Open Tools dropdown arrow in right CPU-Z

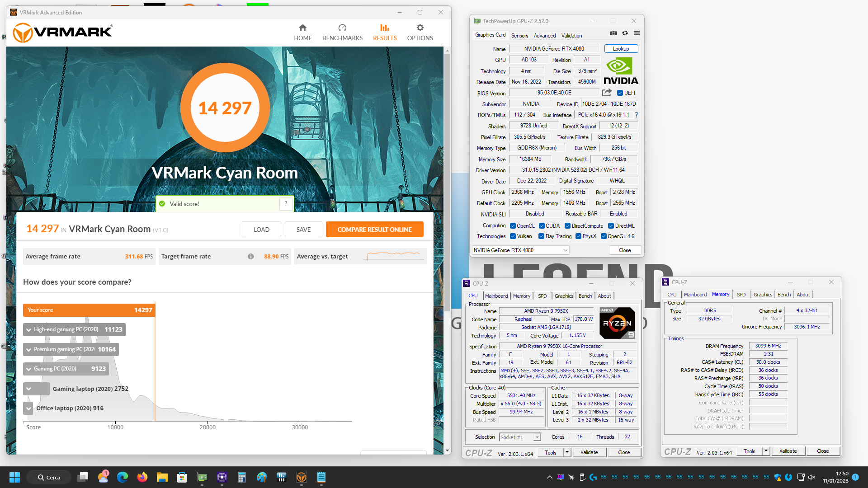(x=766, y=451)
